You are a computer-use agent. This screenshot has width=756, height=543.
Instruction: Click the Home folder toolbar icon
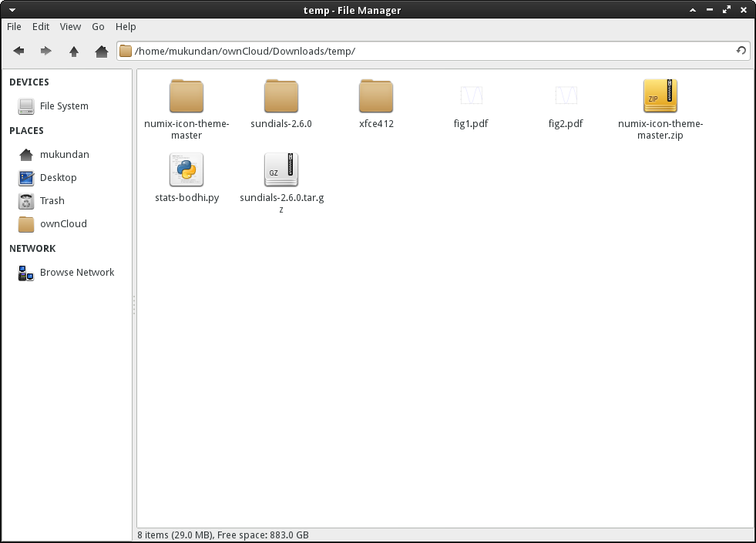click(x=101, y=51)
